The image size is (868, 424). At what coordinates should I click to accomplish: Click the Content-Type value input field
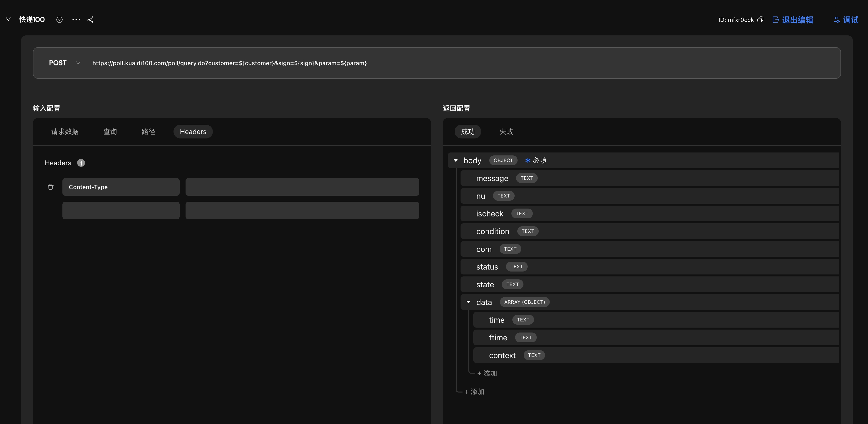302,187
